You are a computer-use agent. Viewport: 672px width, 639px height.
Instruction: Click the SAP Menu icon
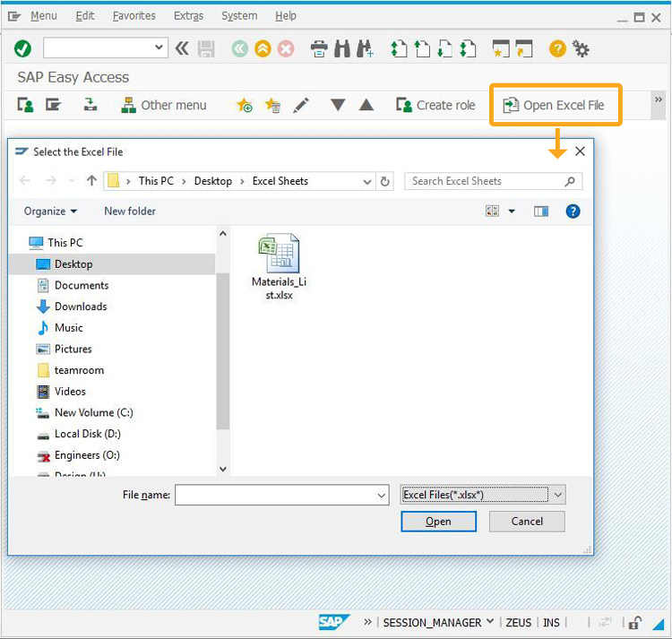[54, 105]
